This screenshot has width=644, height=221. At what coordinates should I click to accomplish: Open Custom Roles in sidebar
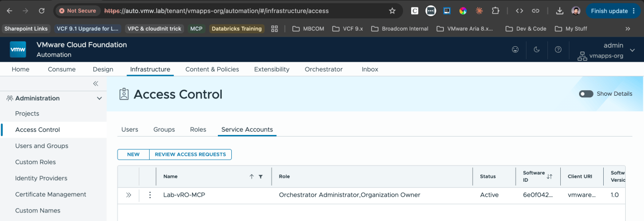pyautogui.click(x=35, y=162)
